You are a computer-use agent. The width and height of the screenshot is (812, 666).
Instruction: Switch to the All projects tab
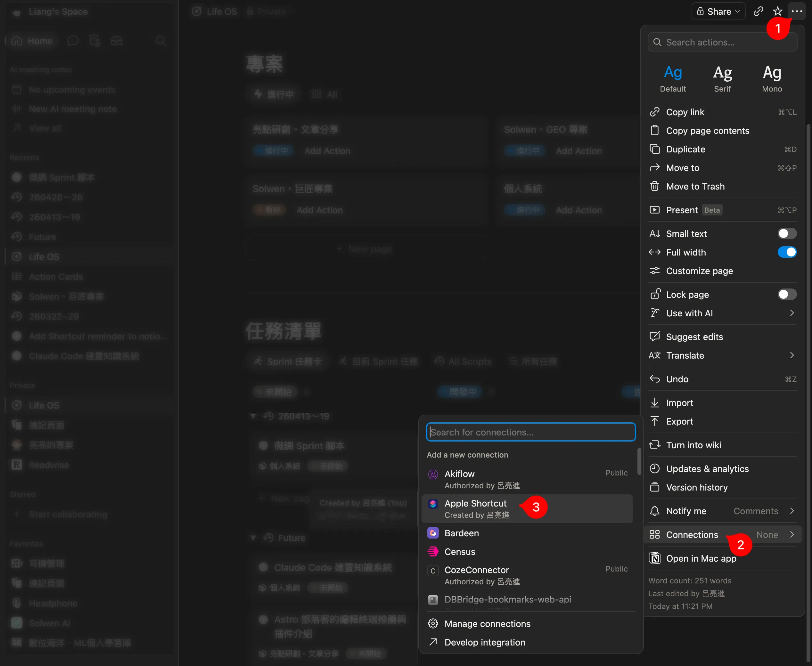(324, 94)
